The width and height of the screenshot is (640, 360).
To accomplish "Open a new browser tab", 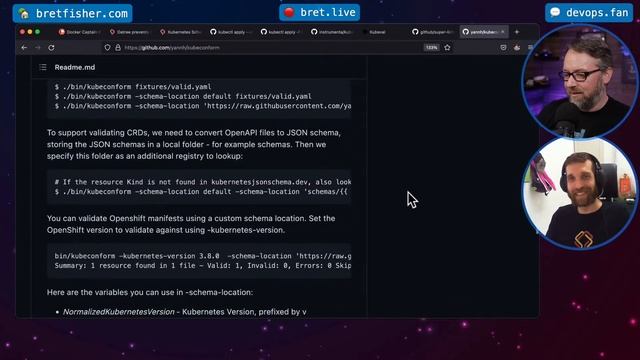I will click(517, 32).
